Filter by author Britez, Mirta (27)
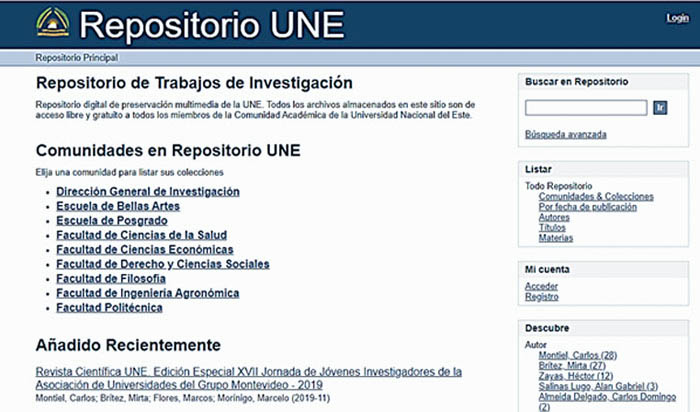This screenshot has height=412, width=700. (x=572, y=366)
